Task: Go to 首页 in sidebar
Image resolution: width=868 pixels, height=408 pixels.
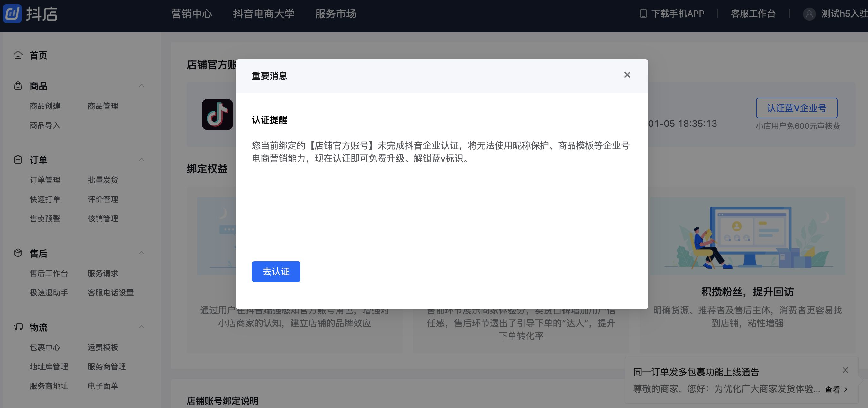Action: coord(38,55)
